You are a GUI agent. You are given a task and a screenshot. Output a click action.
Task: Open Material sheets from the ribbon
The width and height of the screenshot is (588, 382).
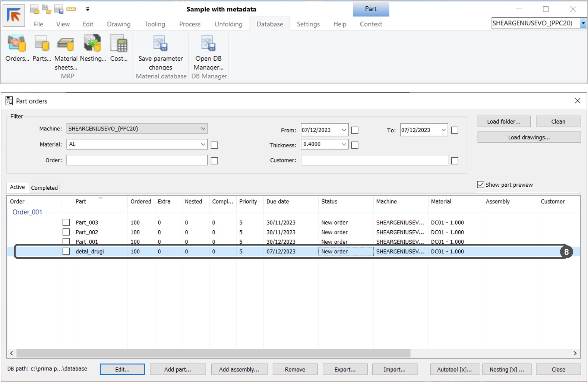[x=66, y=44]
